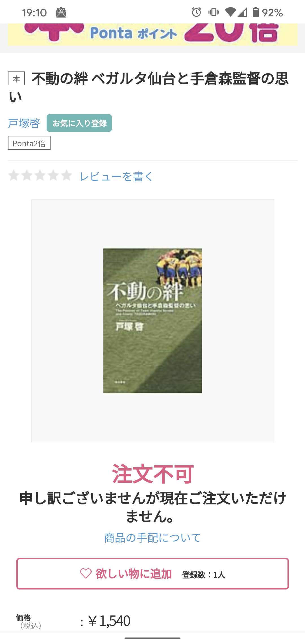
Task: Tap the お気に入り登録 button
Action: (x=79, y=123)
